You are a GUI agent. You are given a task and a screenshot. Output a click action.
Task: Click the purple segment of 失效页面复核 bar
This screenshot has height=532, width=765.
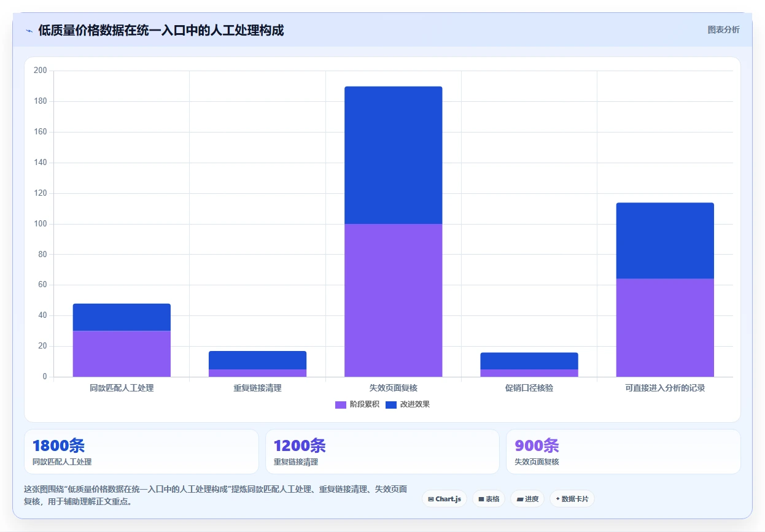pyautogui.click(x=393, y=300)
